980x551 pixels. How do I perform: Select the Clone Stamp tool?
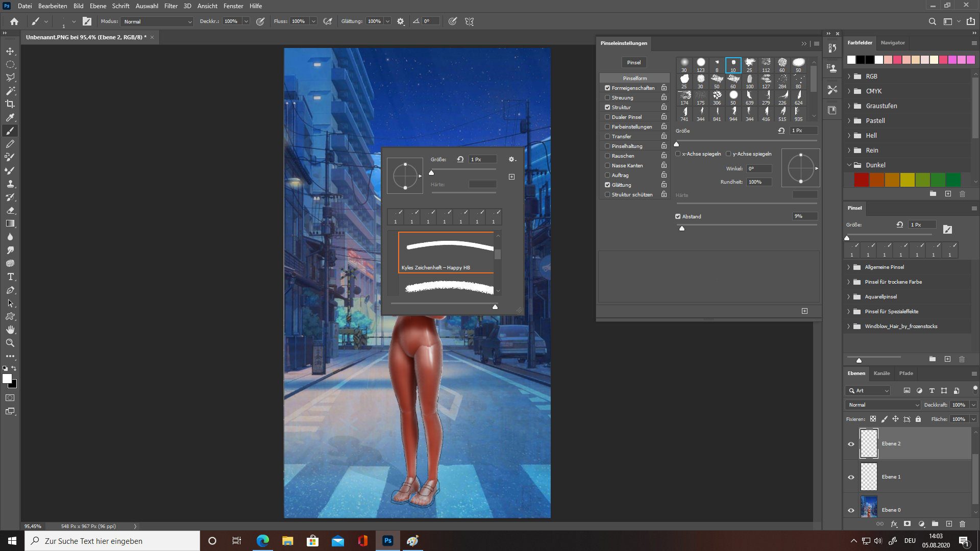10,184
